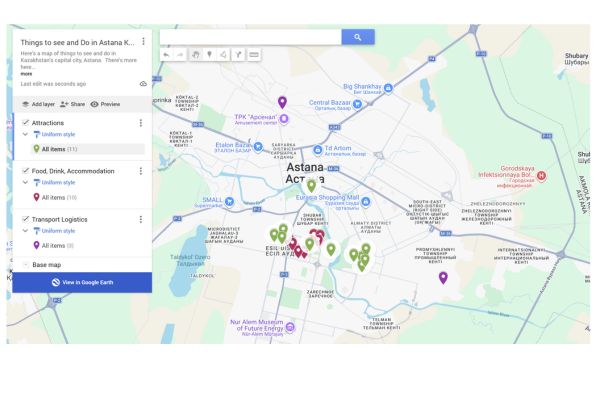This screenshot has height=400, width=600.
Task: Click Nur Alem Museum map icon
Action: (290, 327)
